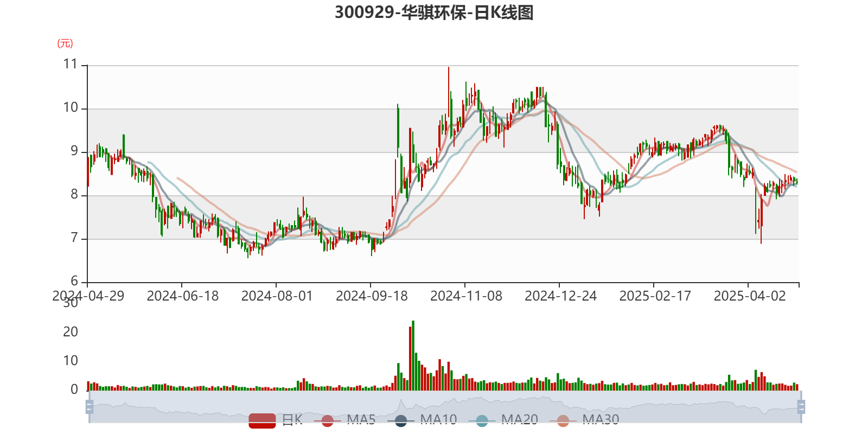This screenshot has width=868, height=434.
Task: Click the volume axis label 20
Action: [x=71, y=332]
